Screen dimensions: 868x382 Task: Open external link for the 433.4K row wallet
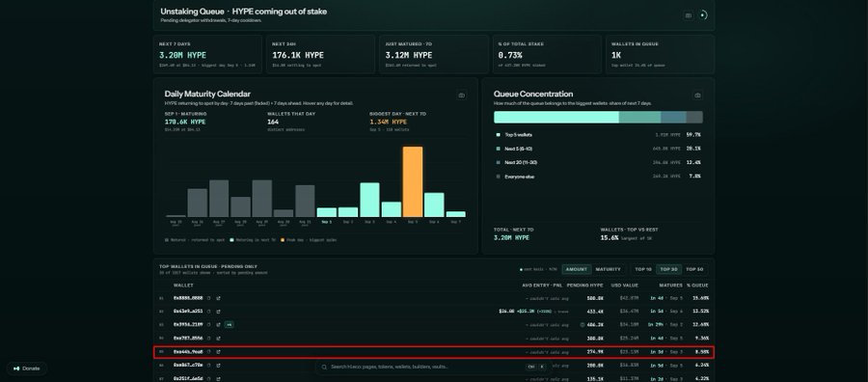point(219,312)
